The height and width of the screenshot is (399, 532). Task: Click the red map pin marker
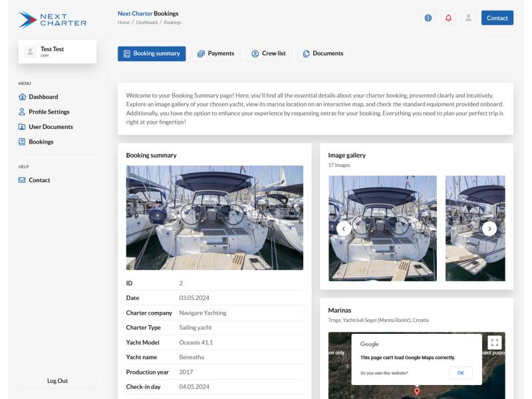[x=417, y=391]
